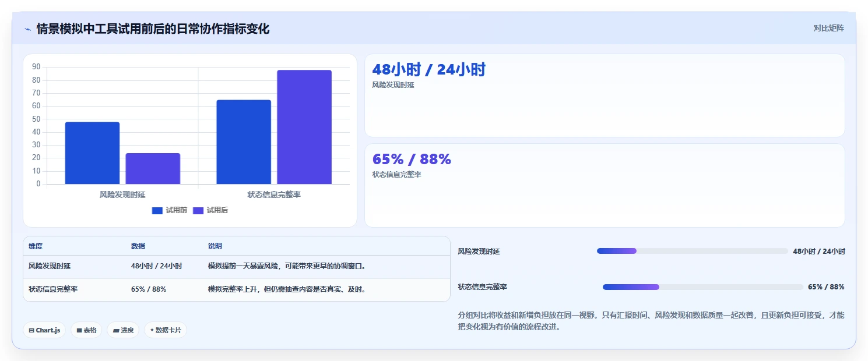
Task: Click the 分组对比 summary paragraph
Action: (651, 321)
